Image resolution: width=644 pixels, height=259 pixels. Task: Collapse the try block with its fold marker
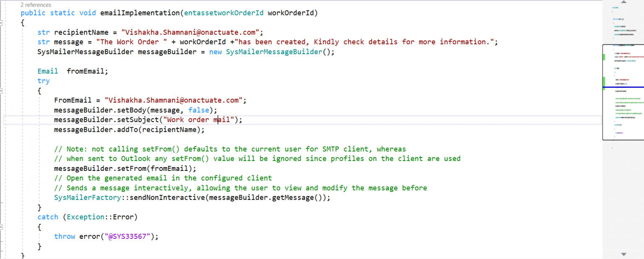(2, 90)
